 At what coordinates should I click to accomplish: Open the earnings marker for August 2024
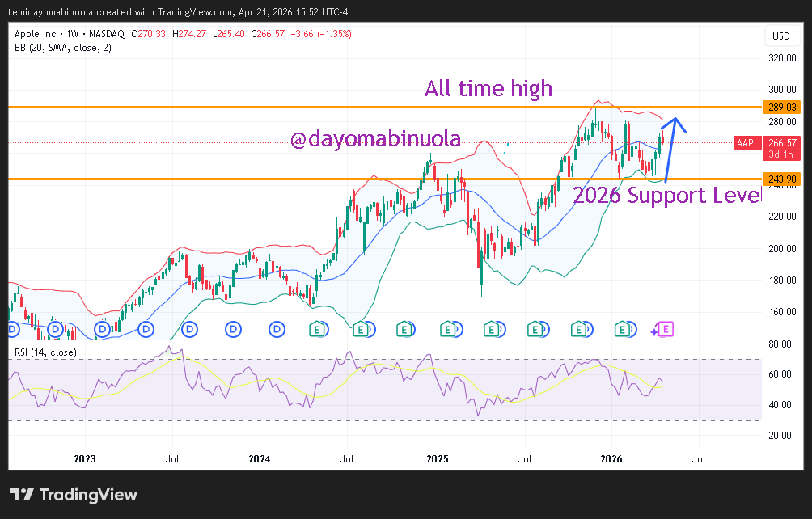point(361,329)
